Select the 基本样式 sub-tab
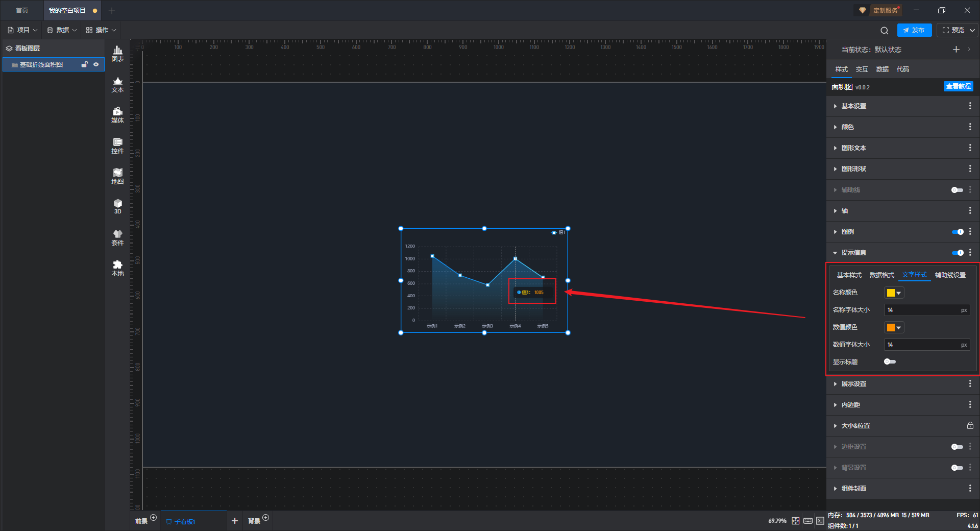Viewport: 980px width, 531px height. 849,275
